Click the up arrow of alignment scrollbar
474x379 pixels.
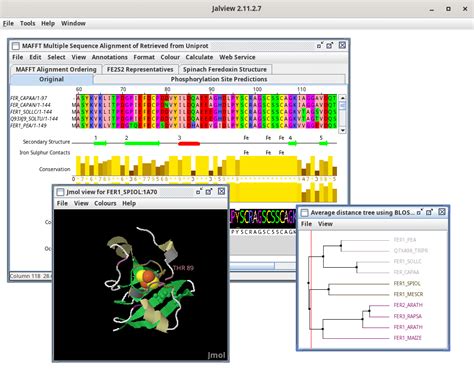click(342, 98)
